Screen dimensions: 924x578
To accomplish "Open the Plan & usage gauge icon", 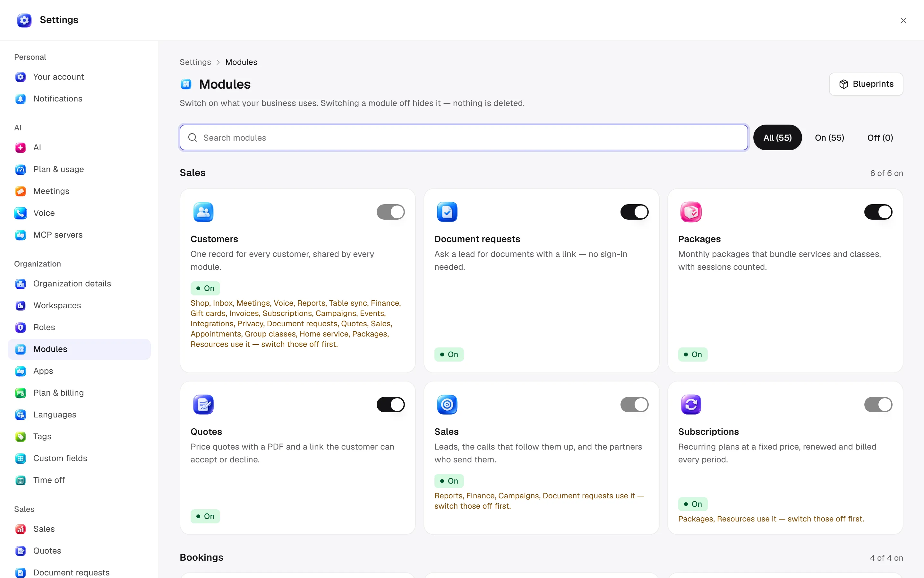I will (21, 169).
